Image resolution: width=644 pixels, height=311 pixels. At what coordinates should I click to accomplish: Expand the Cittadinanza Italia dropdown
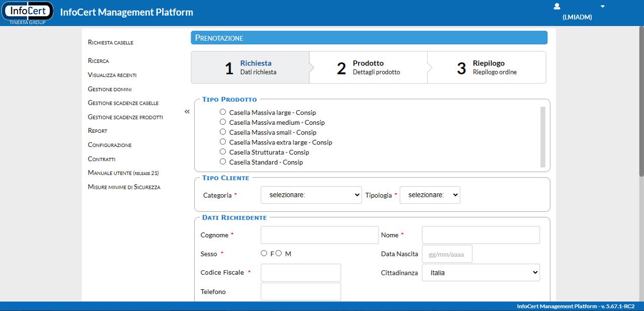(x=480, y=273)
